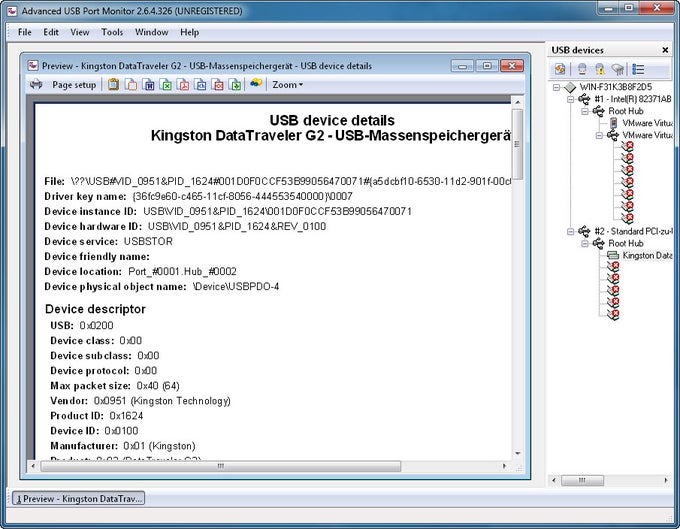Open the File menu
The image size is (680, 529).
coord(24,32)
